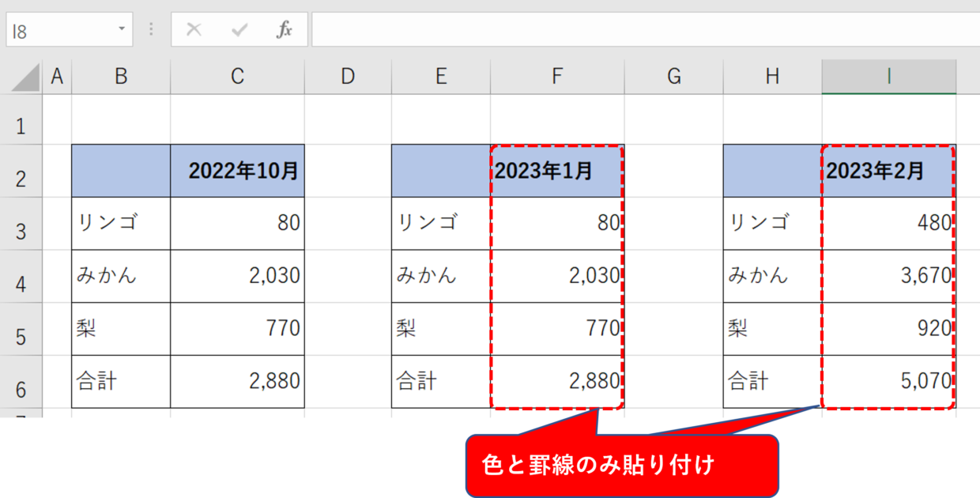
Task: Click blue header cell E2
Action: [441, 171]
